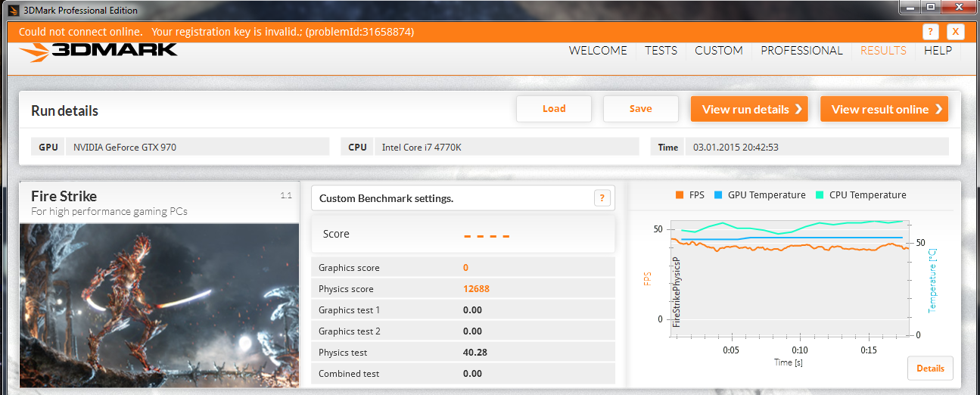Click the Graphics test 1 row label
Screen dimensions: 980x395
[x=349, y=310]
